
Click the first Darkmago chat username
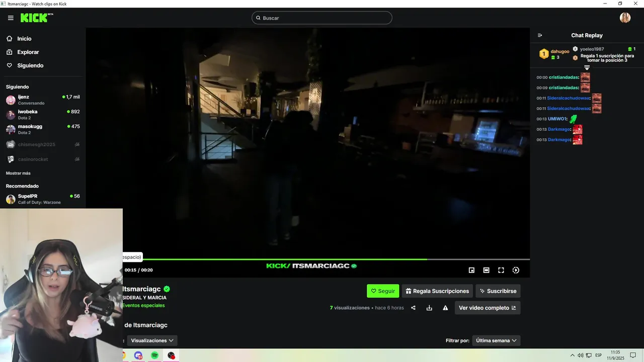tap(559, 129)
